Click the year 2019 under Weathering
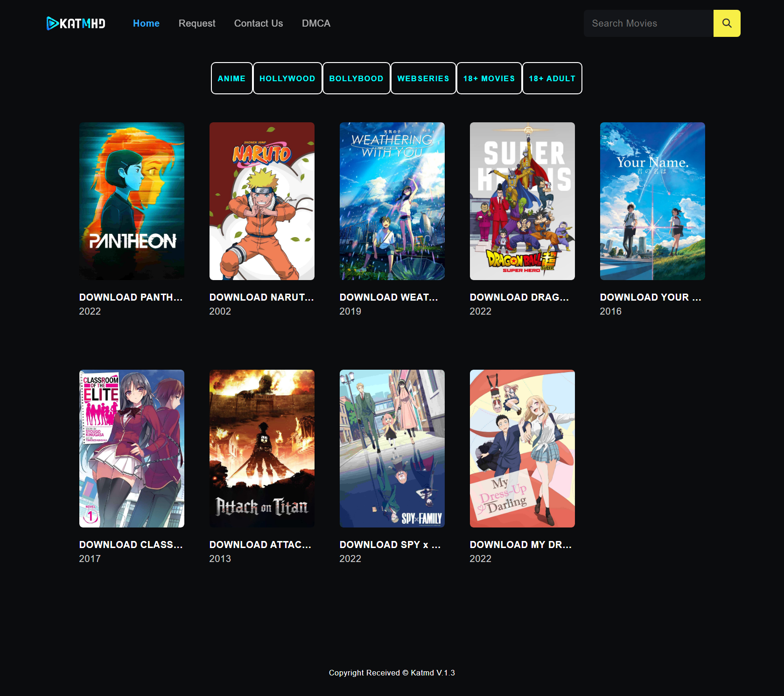The width and height of the screenshot is (784, 696). 350,311
